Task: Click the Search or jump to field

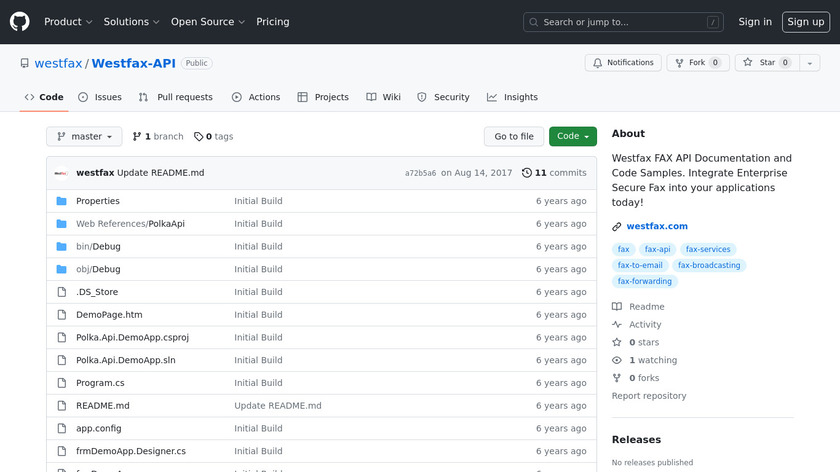Action: [623, 22]
